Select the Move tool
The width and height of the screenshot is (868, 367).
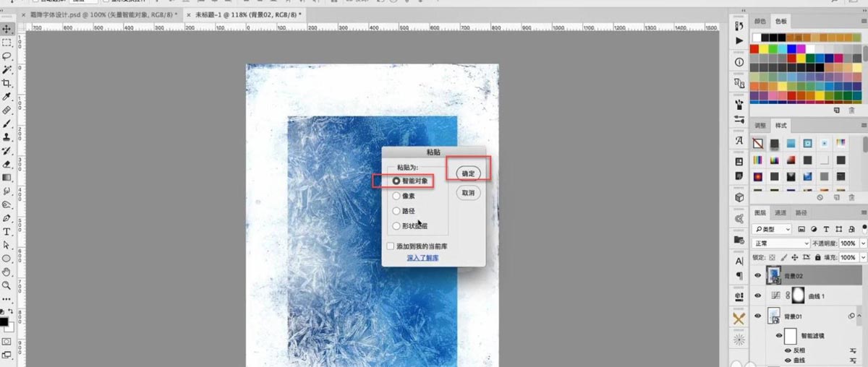coord(7,29)
